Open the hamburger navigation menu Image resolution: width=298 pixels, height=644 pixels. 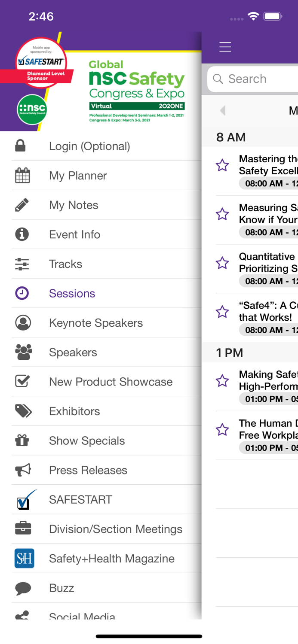(225, 47)
